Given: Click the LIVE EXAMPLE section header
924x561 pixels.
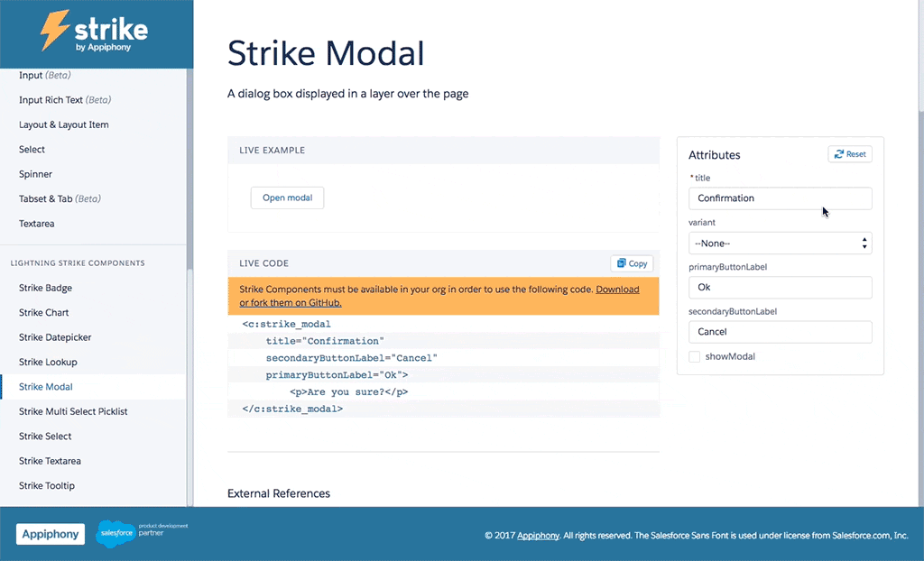Looking at the screenshot, I should click(273, 151).
